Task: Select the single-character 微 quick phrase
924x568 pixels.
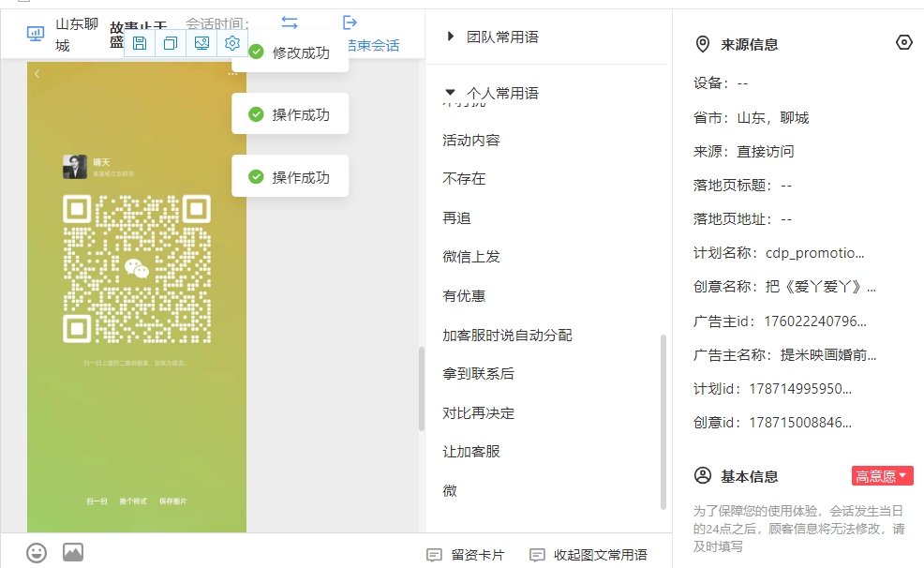Action: [x=450, y=491]
